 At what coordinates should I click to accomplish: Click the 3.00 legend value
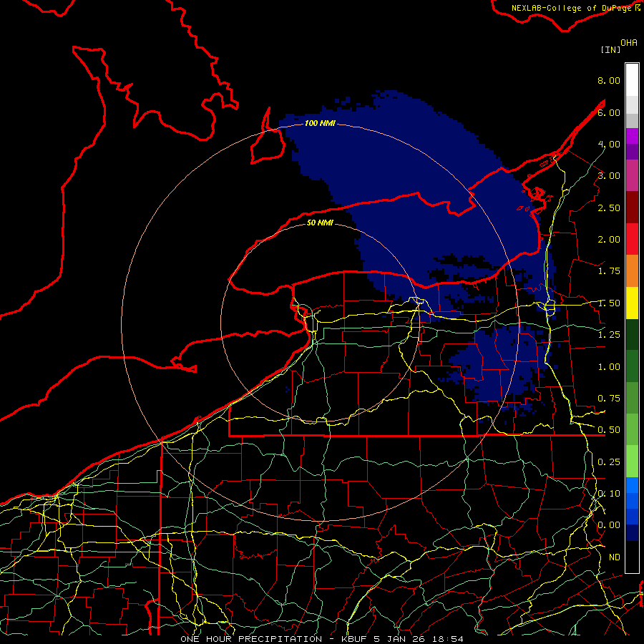tap(609, 176)
